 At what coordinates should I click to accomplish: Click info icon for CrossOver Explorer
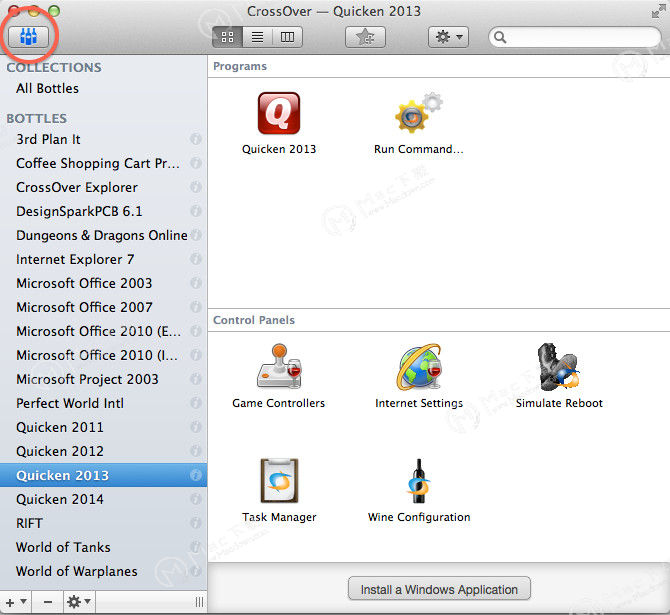pos(196,187)
